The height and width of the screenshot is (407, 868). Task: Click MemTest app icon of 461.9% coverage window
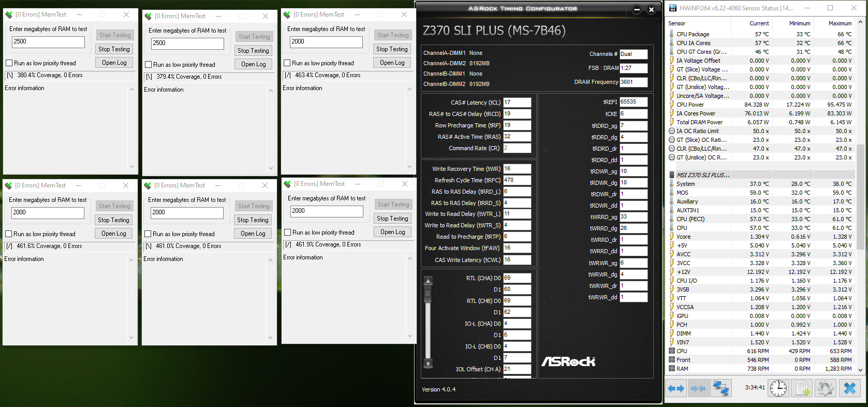tap(287, 184)
